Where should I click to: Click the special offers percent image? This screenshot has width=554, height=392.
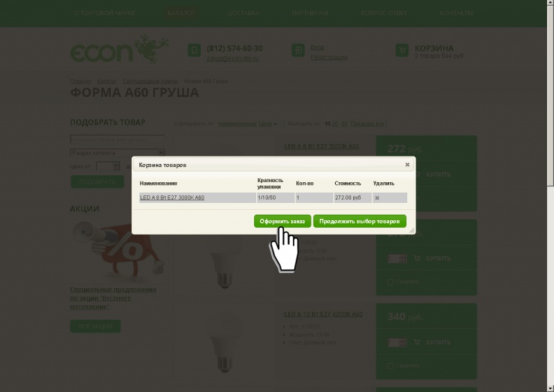(x=118, y=250)
